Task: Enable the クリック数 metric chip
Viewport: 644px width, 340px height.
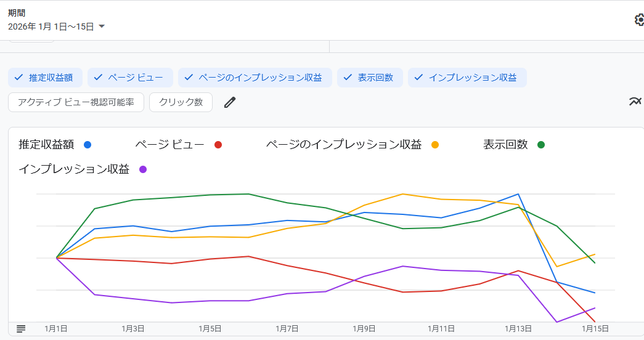Action: pyautogui.click(x=181, y=102)
